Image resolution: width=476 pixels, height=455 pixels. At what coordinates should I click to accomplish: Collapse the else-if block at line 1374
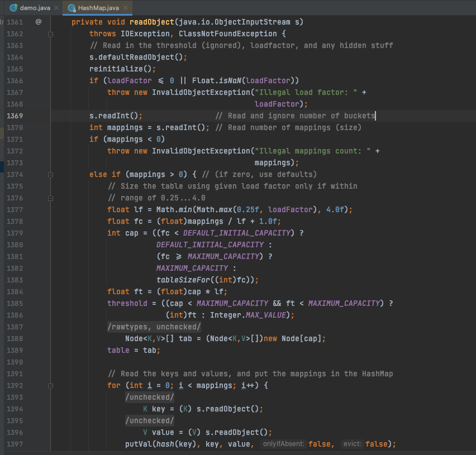(51, 175)
